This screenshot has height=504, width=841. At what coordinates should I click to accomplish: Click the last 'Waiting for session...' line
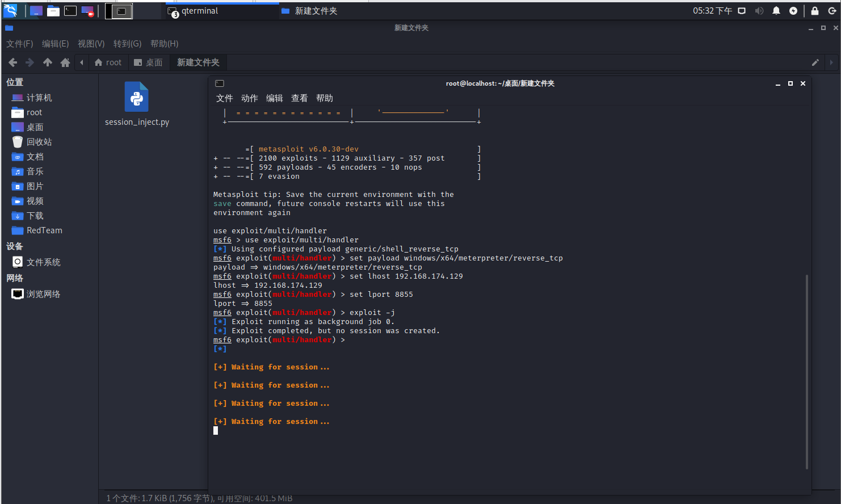(x=271, y=422)
